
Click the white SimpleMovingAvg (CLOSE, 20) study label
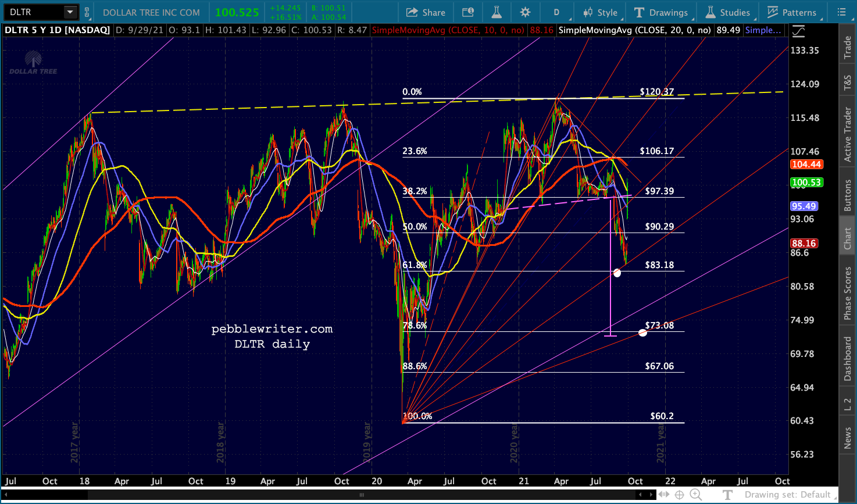pos(635,30)
